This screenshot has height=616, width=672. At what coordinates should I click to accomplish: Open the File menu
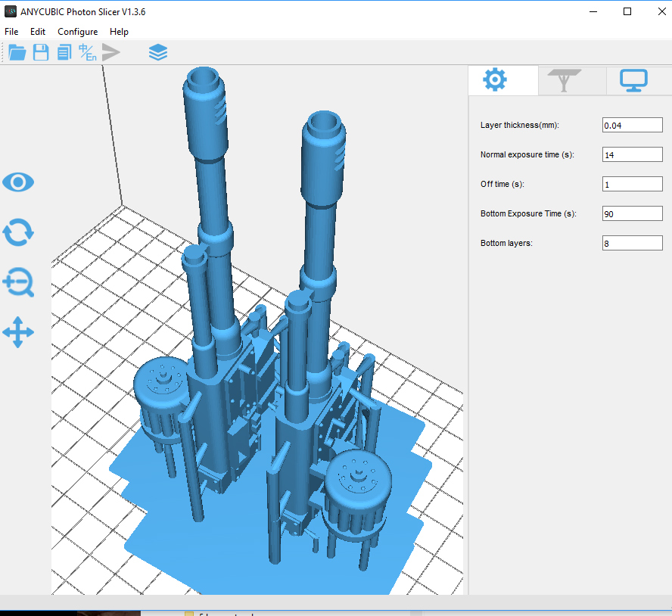click(x=11, y=32)
